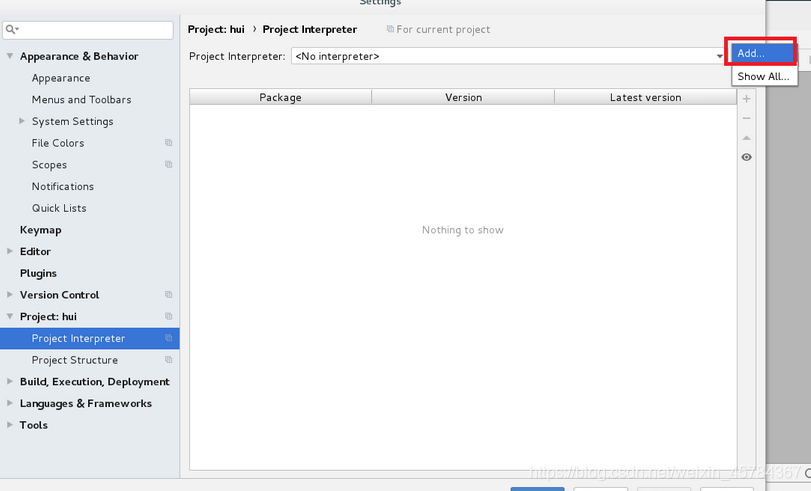The image size is (811, 491).
Task: Open Project Structure settings
Action: (74, 360)
